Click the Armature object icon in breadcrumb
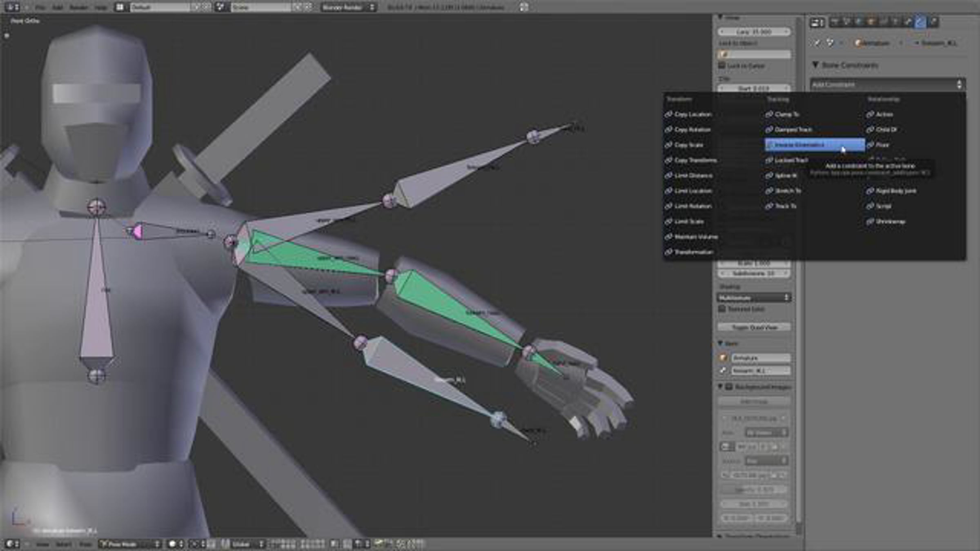Image resolution: width=980 pixels, height=551 pixels. coord(858,43)
